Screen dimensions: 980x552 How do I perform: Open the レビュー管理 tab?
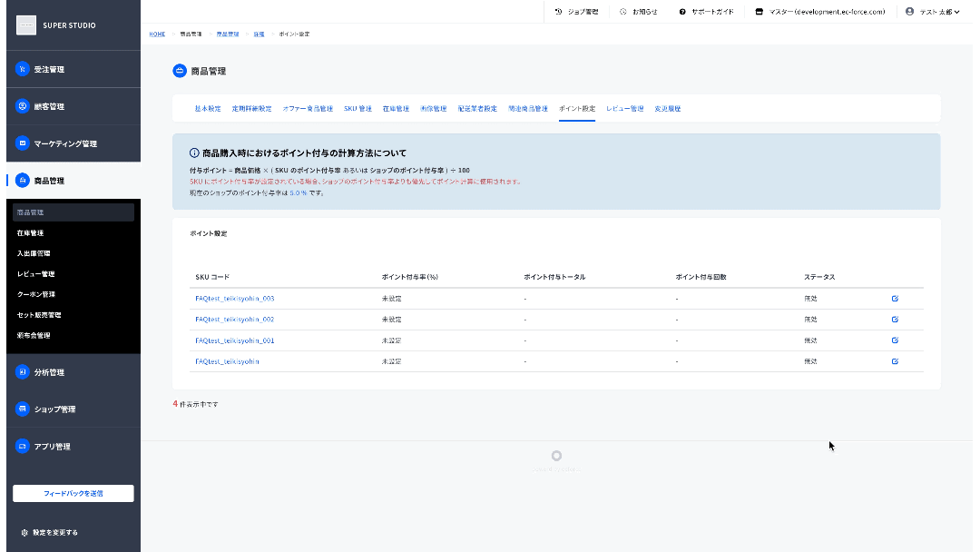(x=624, y=109)
